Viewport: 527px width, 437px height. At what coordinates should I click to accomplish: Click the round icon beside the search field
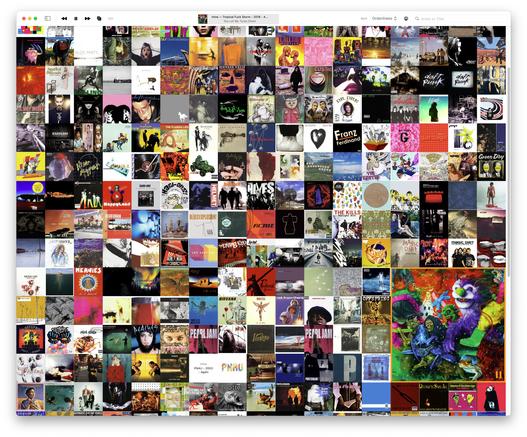(x=406, y=18)
